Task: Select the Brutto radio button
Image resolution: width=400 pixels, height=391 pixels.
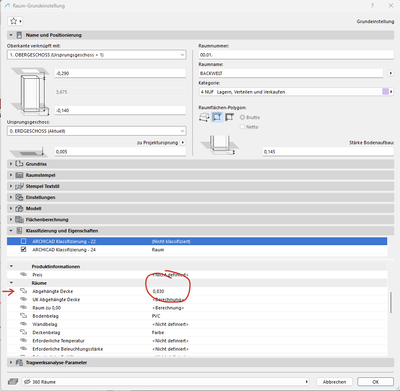Action: click(x=242, y=117)
